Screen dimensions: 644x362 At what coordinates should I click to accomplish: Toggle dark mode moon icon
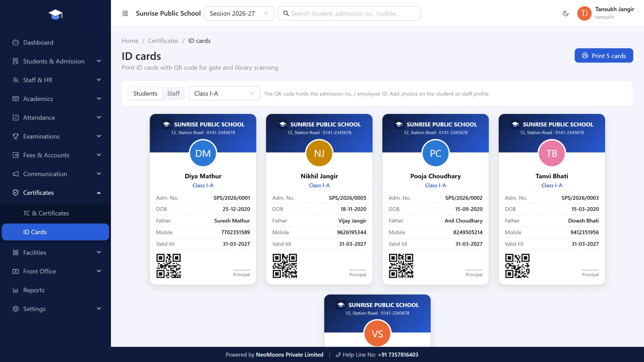point(566,13)
